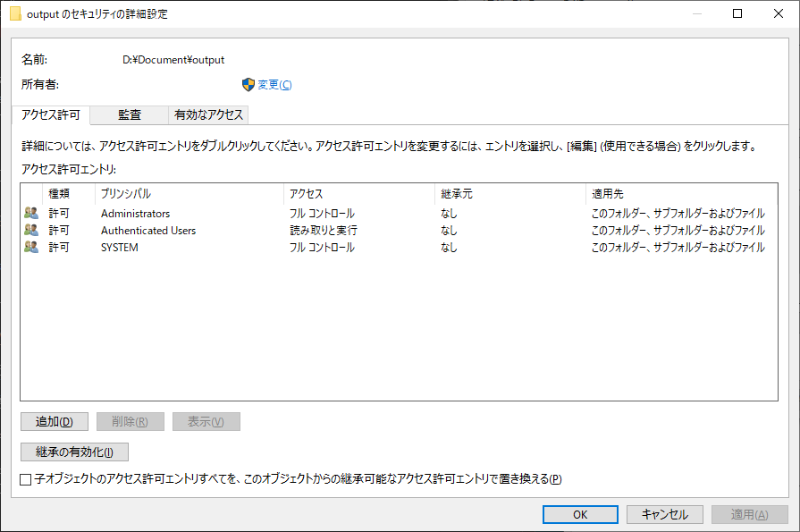Click the 変更 owner link
Viewport: 800px width, 532px height.
tap(274, 85)
